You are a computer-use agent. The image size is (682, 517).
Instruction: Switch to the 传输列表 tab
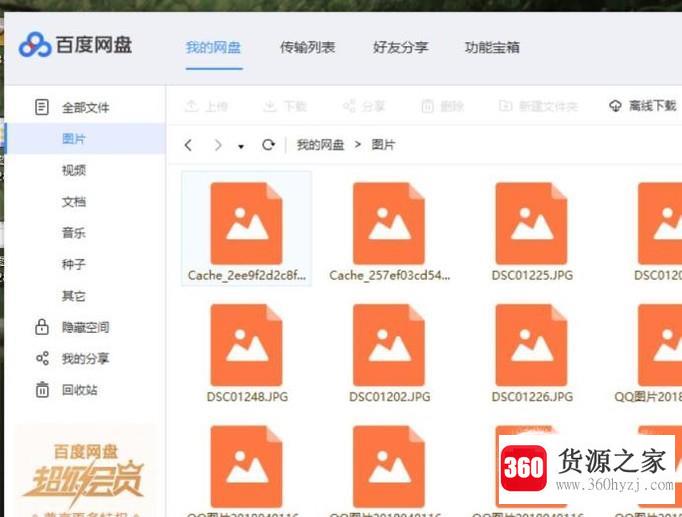[x=308, y=47]
